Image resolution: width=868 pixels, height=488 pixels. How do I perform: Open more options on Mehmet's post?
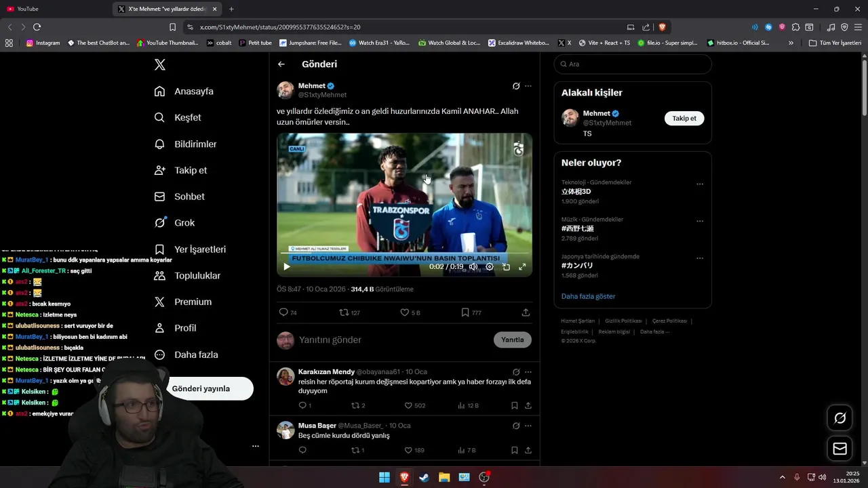pyautogui.click(x=528, y=86)
